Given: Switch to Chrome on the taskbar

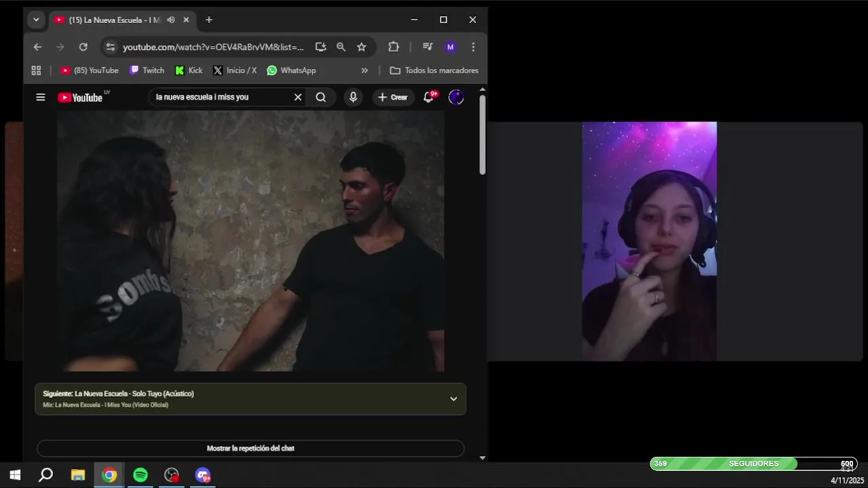Looking at the screenshot, I should coord(109,475).
